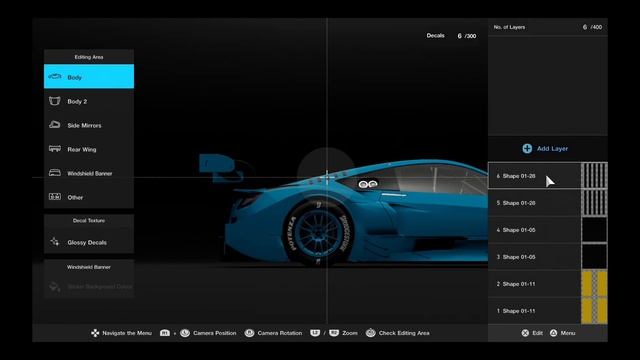Click layer 2 yellow thumbnail
The height and width of the screenshot is (360, 640).
[594, 284]
